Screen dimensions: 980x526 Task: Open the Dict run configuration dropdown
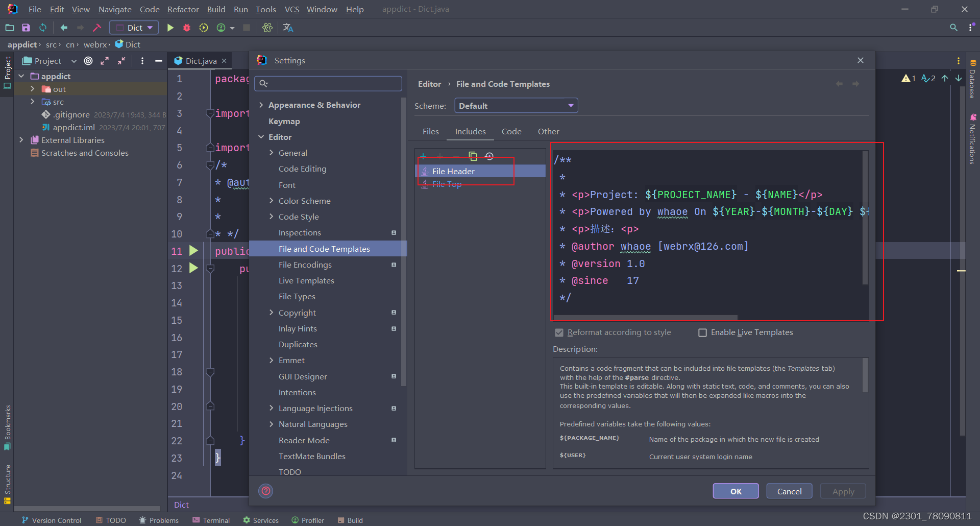coord(134,28)
